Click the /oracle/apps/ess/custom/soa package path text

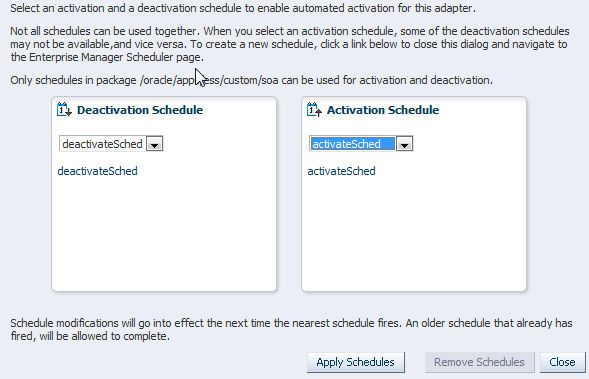click(x=209, y=80)
